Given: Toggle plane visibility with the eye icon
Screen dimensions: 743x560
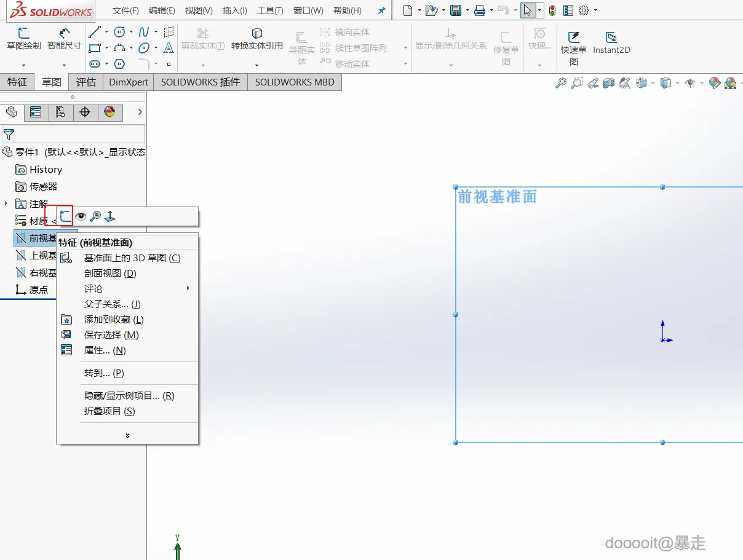Looking at the screenshot, I should (x=81, y=216).
